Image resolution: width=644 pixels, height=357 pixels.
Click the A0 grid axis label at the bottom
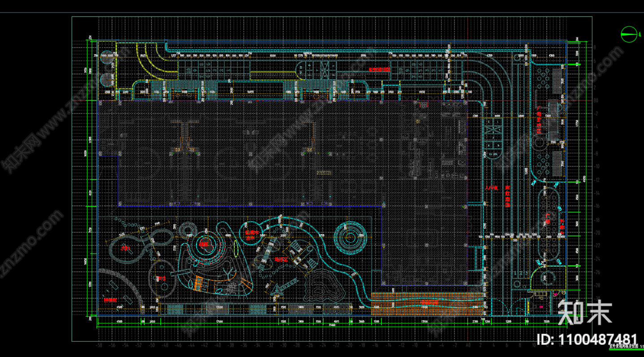pyautogui.click(x=467, y=346)
